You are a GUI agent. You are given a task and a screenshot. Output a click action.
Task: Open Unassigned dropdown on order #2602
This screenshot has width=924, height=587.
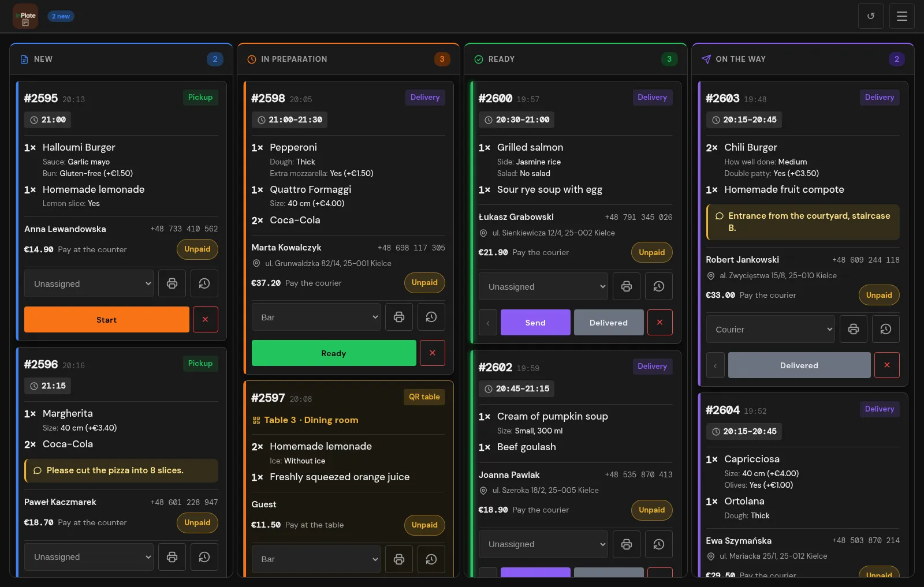pos(543,544)
